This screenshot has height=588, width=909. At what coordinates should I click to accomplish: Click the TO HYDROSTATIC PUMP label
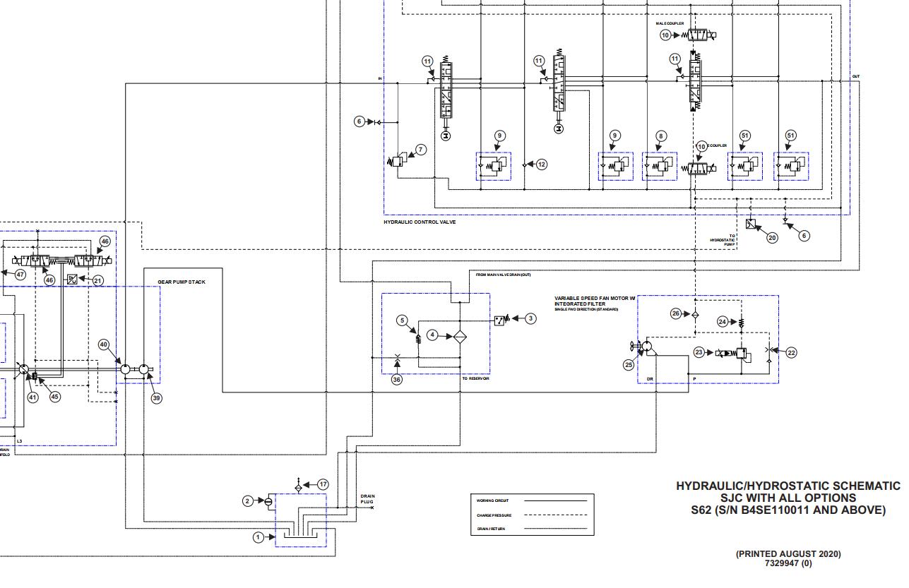tap(723, 240)
